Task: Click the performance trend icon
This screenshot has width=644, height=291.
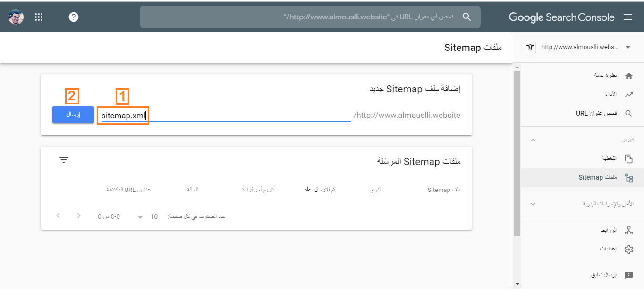Action: pyautogui.click(x=628, y=94)
